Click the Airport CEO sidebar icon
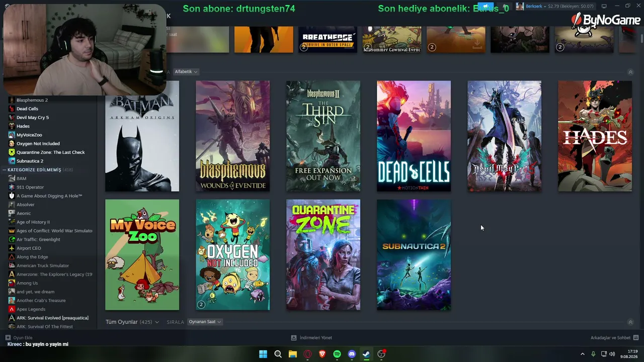The image size is (644, 362). point(12,248)
